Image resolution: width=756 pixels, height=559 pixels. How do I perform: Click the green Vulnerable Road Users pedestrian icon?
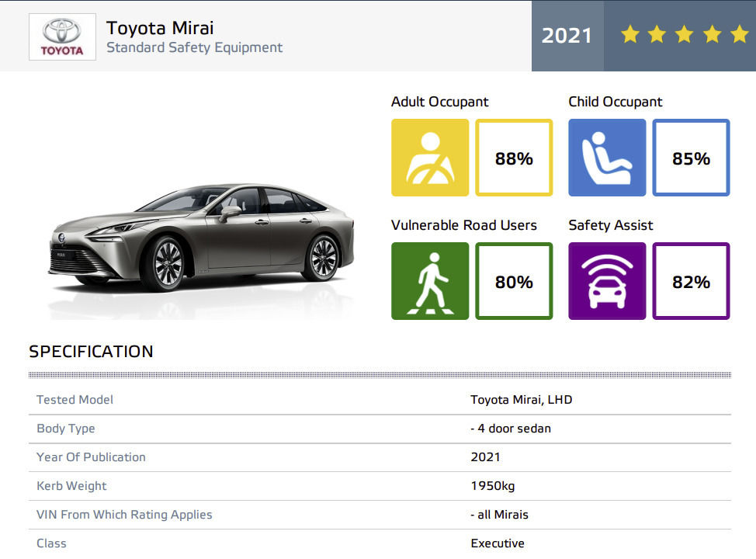click(430, 281)
